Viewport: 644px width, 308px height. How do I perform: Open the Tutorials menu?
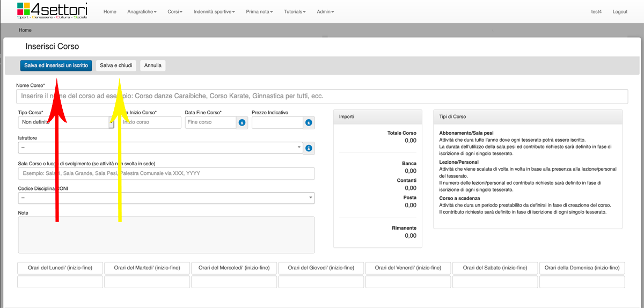coord(295,12)
